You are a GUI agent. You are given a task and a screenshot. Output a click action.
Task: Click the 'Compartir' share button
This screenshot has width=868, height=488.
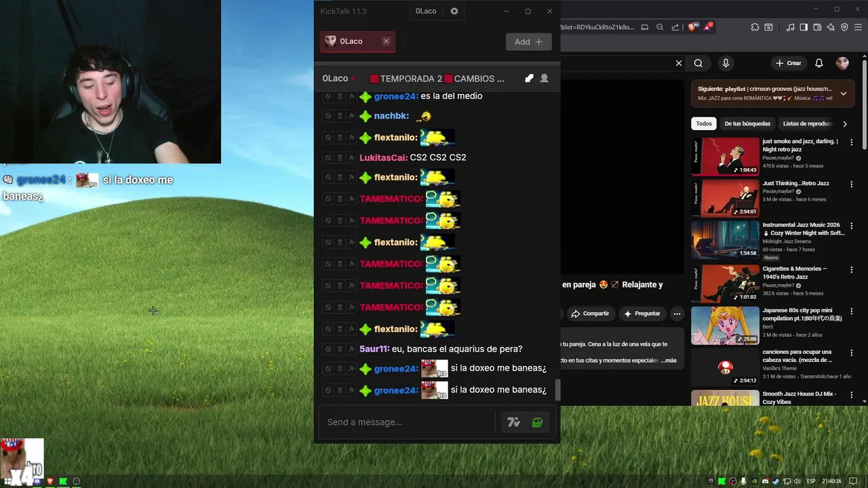590,314
